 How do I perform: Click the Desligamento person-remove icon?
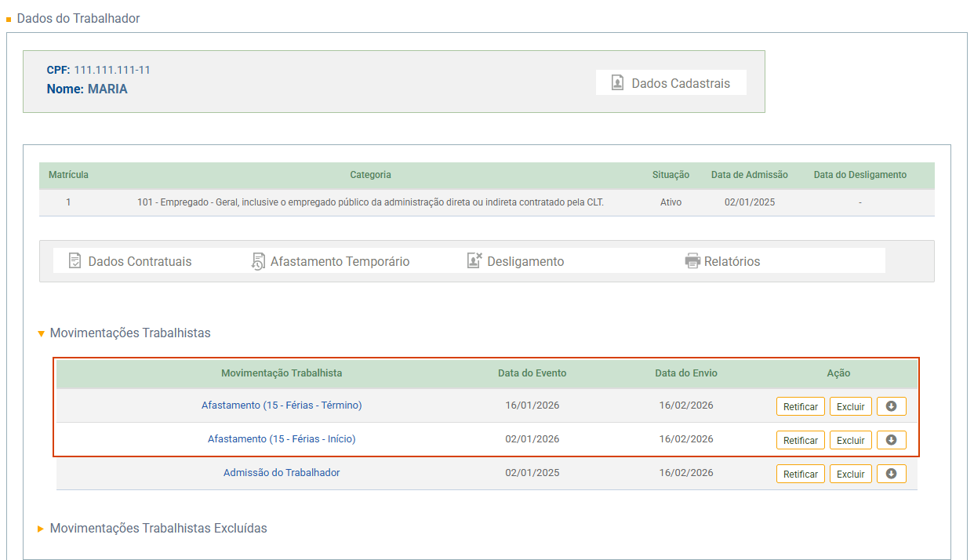point(474,261)
